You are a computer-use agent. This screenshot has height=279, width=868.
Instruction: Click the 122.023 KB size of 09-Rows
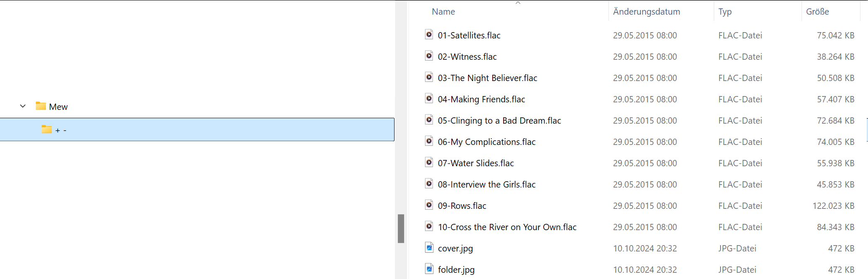point(833,206)
